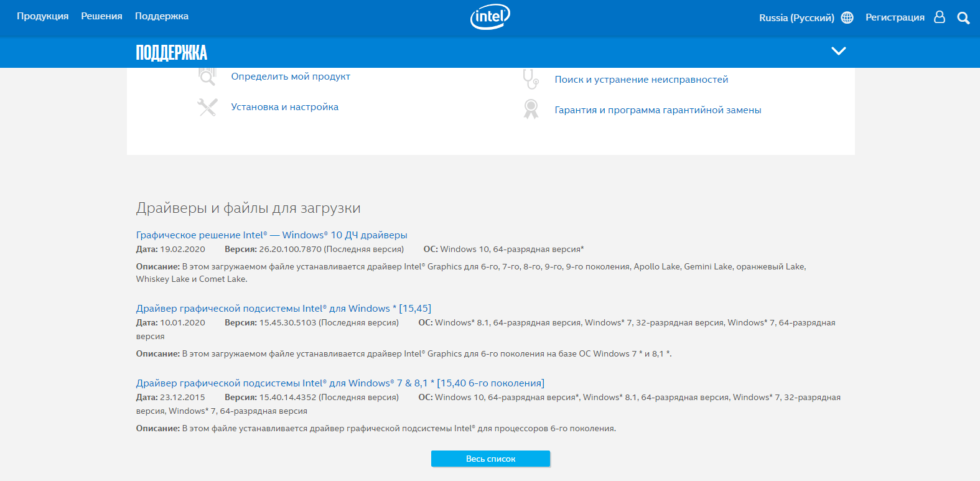Expand the Поддержка section chevron
The width and height of the screenshot is (980, 481).
pos(839,51)
